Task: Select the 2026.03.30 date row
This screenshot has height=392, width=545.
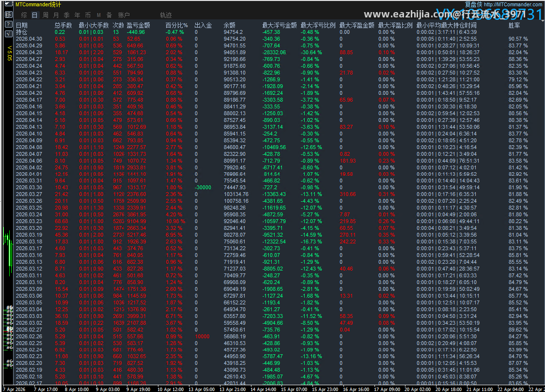Action: 29,187
